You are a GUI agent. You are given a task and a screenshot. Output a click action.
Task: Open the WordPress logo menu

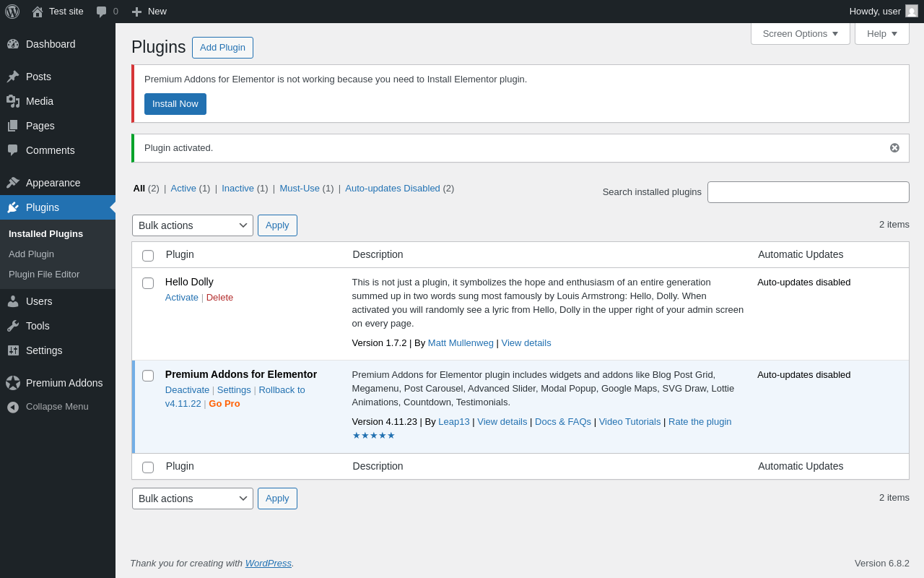point(12,12)
